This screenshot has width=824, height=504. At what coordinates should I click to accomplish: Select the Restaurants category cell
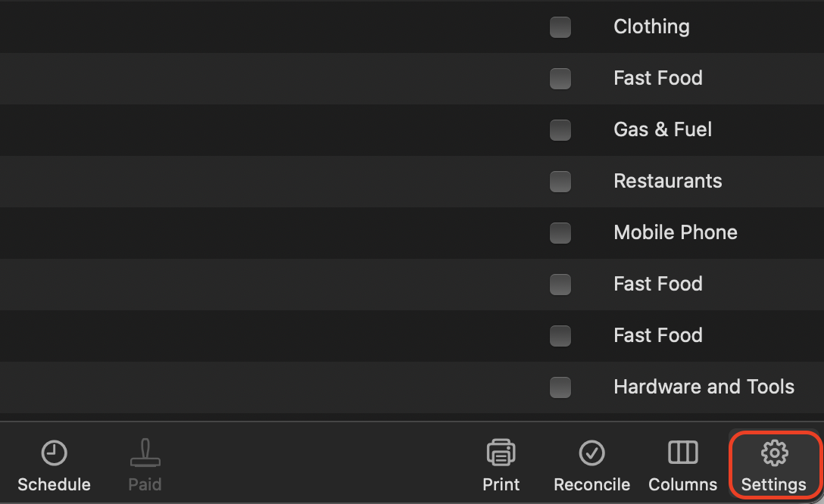click(x=667, y=182)
